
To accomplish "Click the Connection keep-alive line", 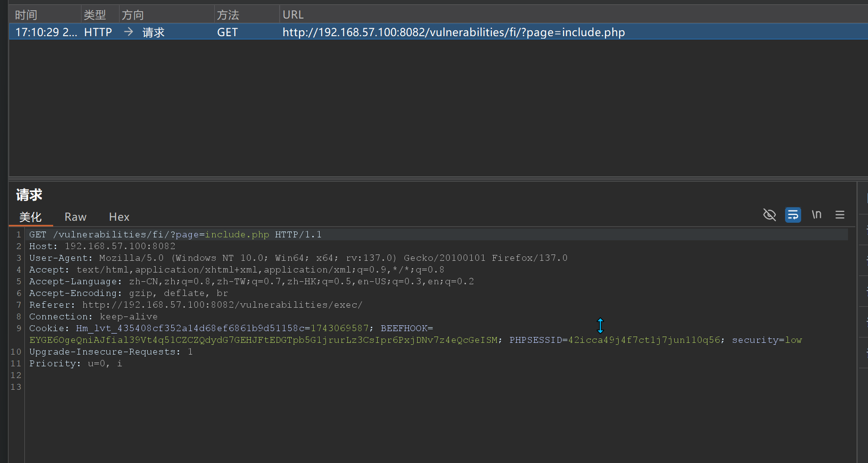I will pos(94,316).
